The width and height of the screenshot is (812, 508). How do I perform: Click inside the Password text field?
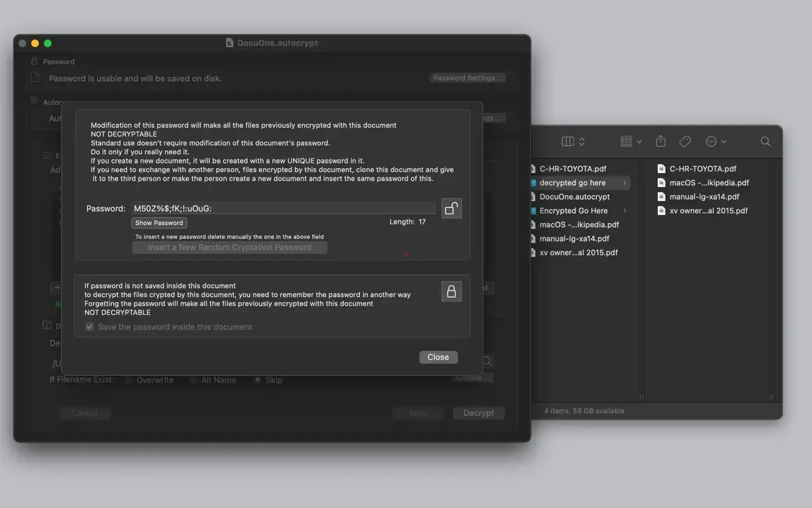pyautogui.click(x=283, y=209)
